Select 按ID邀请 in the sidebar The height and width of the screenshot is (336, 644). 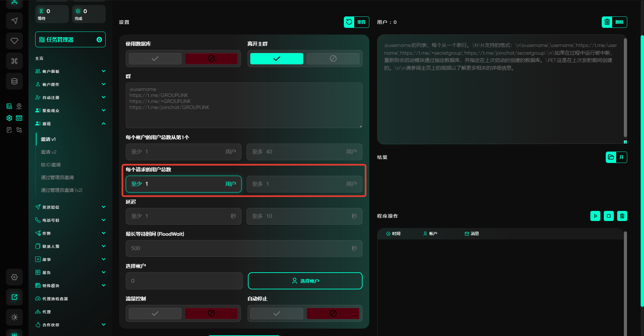tap(51, 165)
